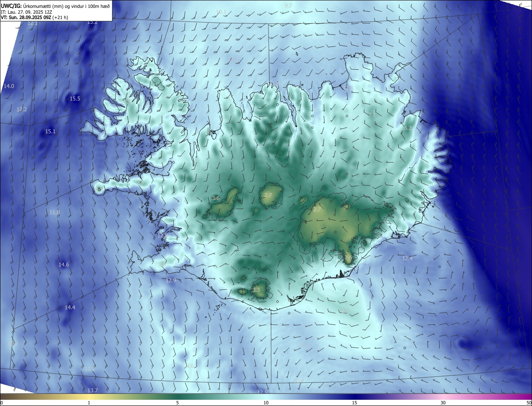Click the 12.4 value label off the southeast coast

coord(407,258)
